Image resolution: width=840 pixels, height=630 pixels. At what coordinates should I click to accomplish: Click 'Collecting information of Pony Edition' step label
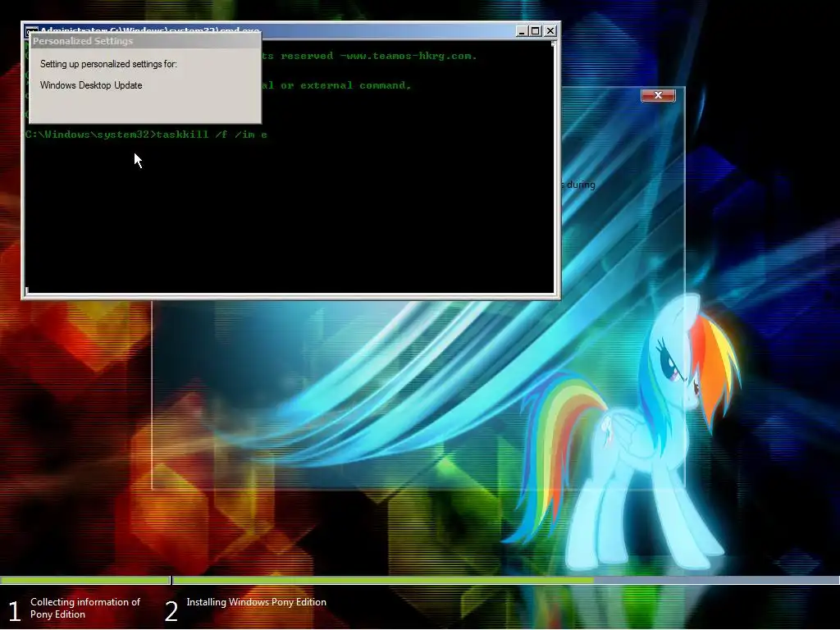click(85, 608)
